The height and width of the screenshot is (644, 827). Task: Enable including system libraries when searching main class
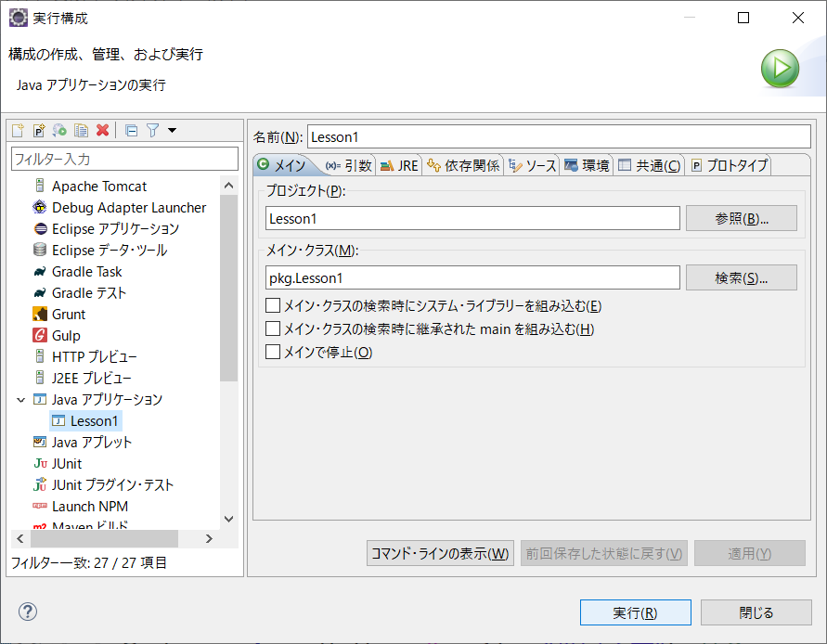[273, 305]
